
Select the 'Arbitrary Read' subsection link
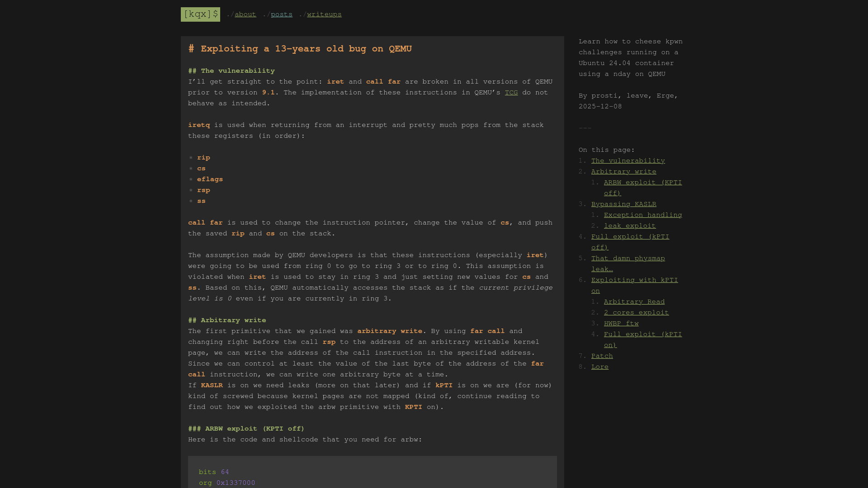pos(634,301)
